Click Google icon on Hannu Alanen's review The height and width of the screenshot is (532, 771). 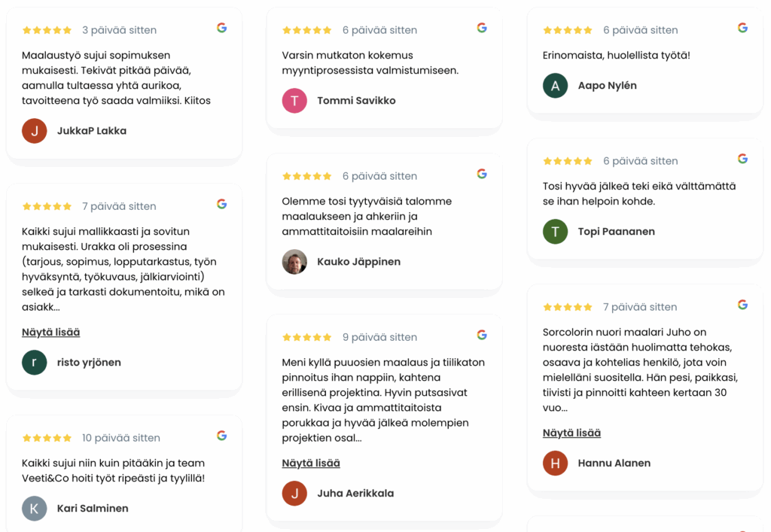(742, 305)
